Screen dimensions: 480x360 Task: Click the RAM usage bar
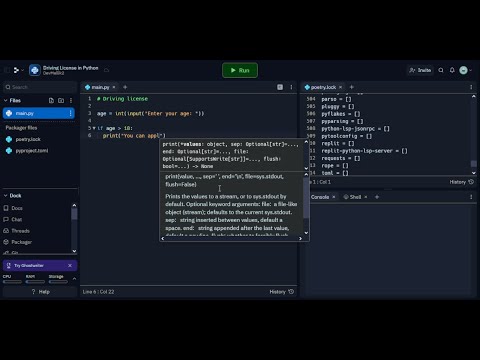35,282
